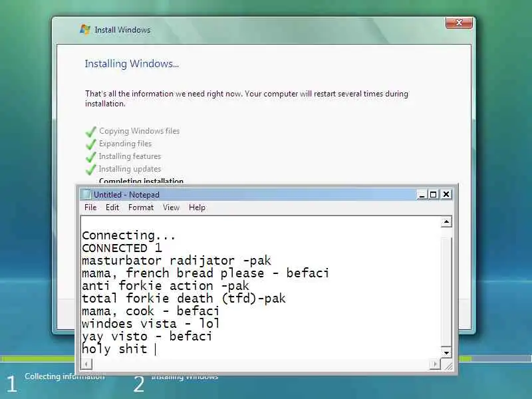Viewport: 532px width, 399px height.
Task: Click Notepad vertical scrollbar up arrow
Action: coord(446,222)
